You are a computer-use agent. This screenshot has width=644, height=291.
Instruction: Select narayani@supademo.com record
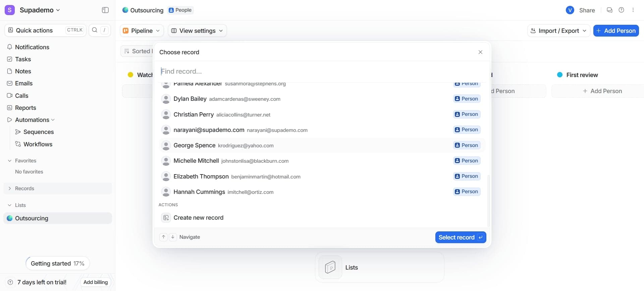(322, 130)
